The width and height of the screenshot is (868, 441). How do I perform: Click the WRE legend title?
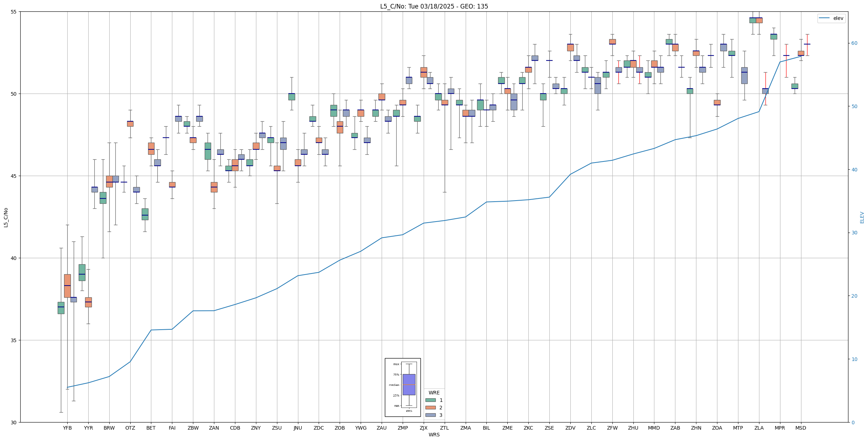(434, 393)
